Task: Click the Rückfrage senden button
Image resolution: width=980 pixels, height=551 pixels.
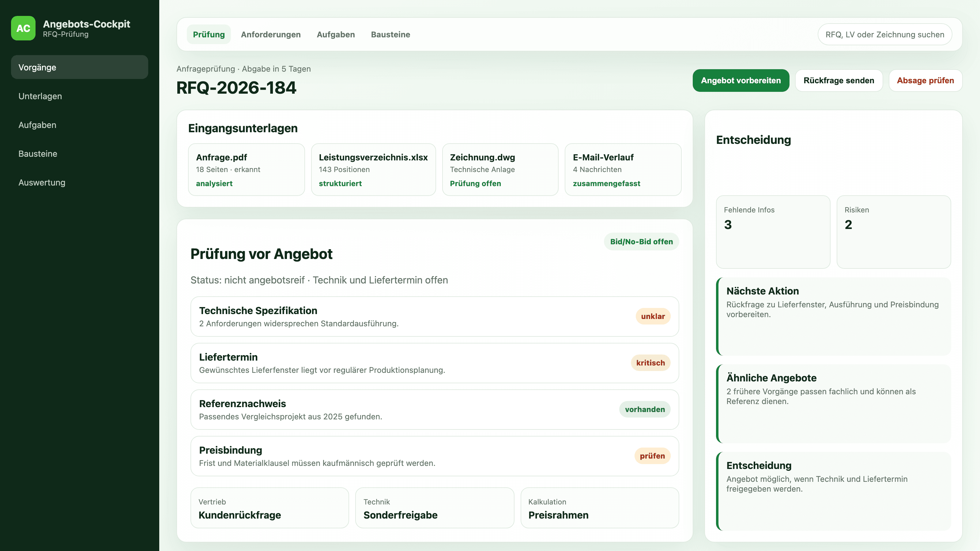Action: click(x=839, y=80)
